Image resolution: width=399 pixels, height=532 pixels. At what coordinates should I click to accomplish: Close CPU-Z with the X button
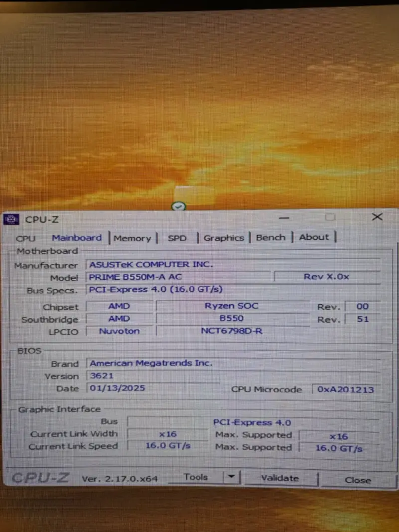click(377, 217)
